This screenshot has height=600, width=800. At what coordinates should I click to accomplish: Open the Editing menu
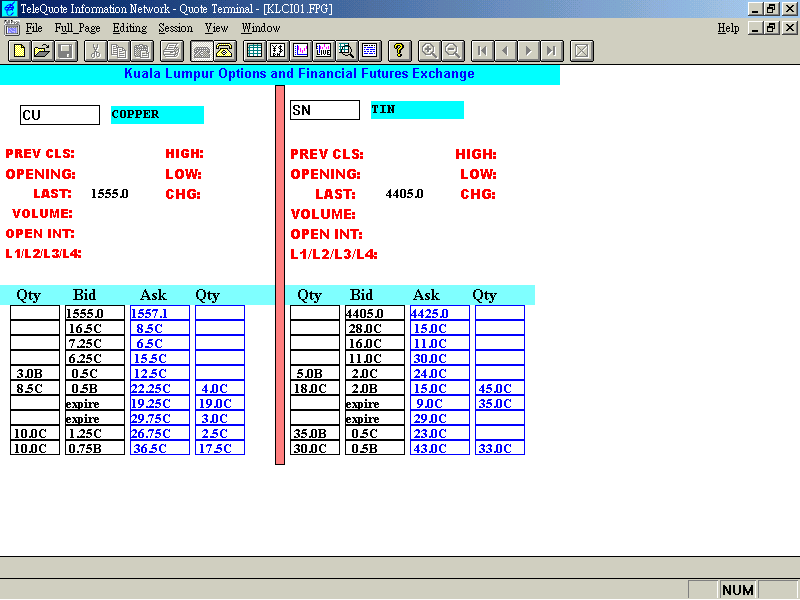tap(130, 28)
